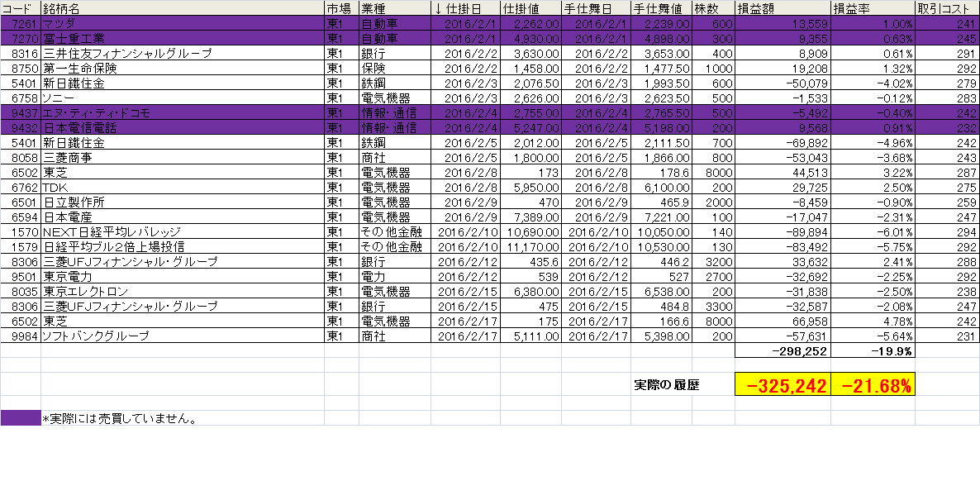Image resolution: width=980 pixels, height=500 pixels.
Task: Select the 取引コスト column header
Action: tap(947, 8)
